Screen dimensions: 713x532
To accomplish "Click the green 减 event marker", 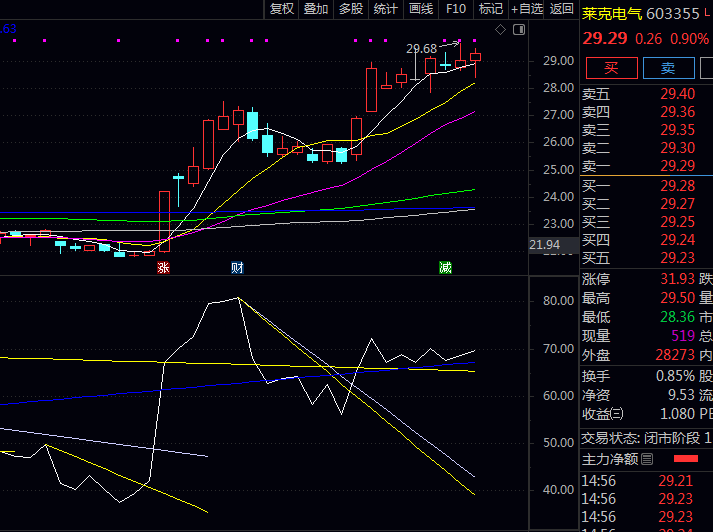I will tap(445, 268).
